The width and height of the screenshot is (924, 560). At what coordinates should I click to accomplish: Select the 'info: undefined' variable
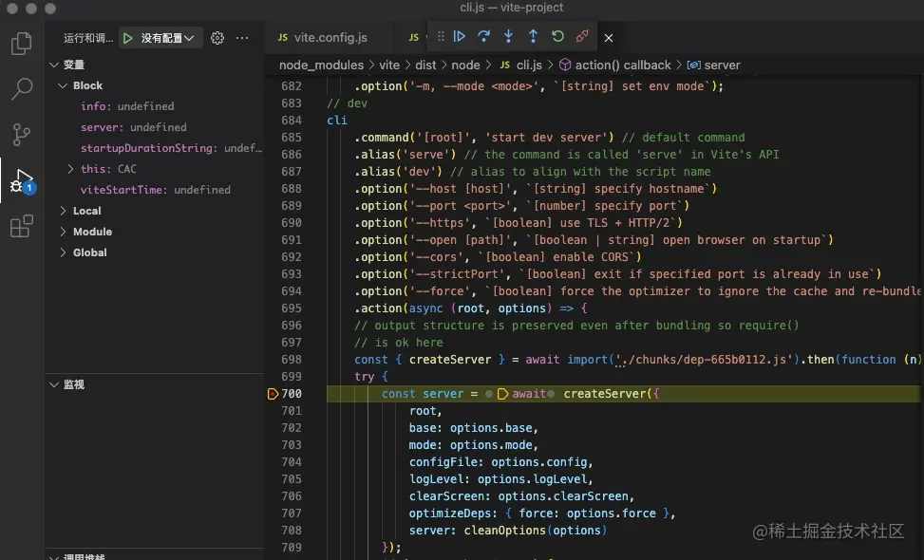click(x=127, y=106)
